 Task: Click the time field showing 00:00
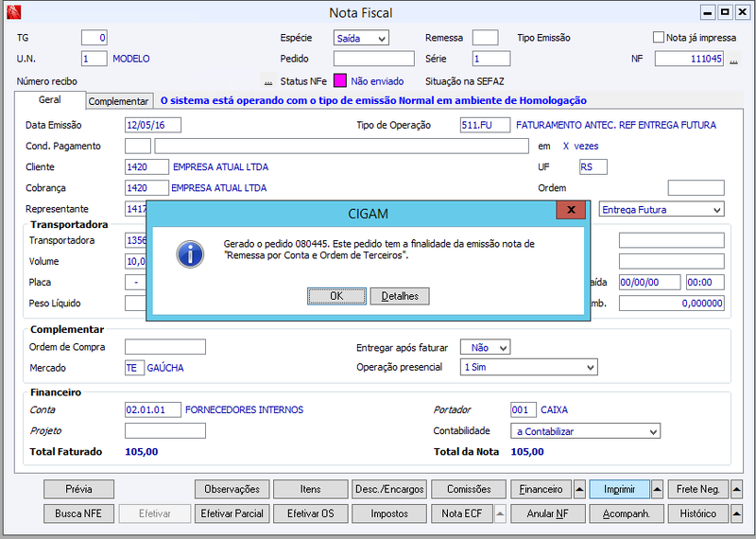coord(705,283)
